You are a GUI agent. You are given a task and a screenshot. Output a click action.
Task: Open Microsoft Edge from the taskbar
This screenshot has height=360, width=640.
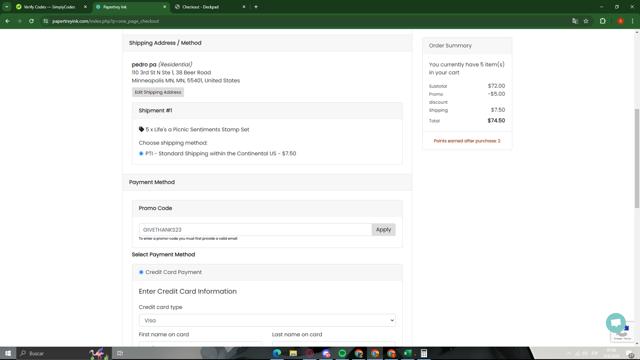coord(277,353)
